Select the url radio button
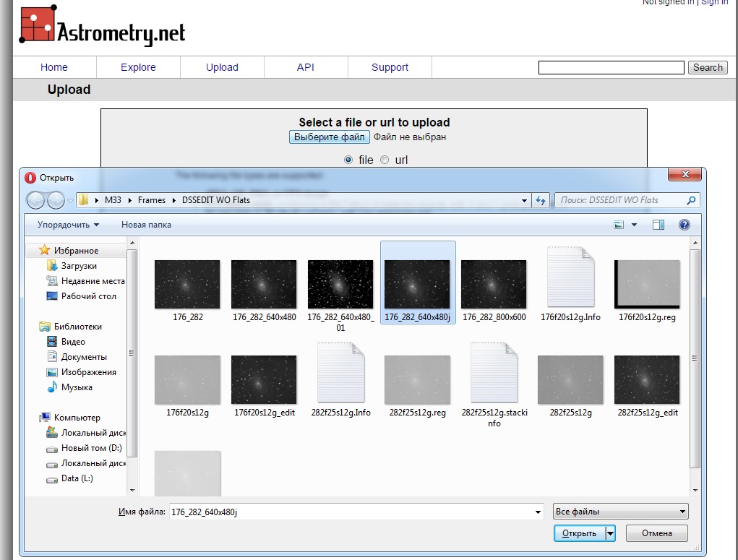Screen dimensions: 738x560 tap(385, 160)
